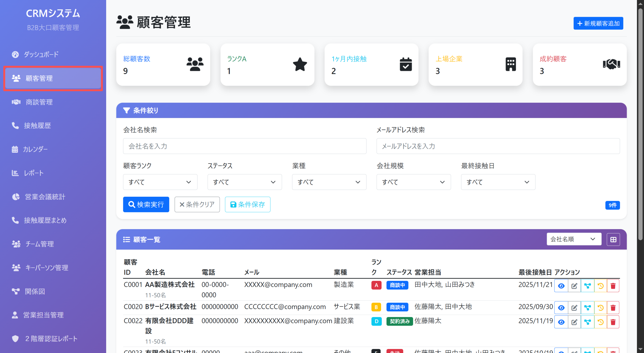644x353 pixels.
Task: Switch to grid view in 顧客一覧 header
Action: coord(613,239)
